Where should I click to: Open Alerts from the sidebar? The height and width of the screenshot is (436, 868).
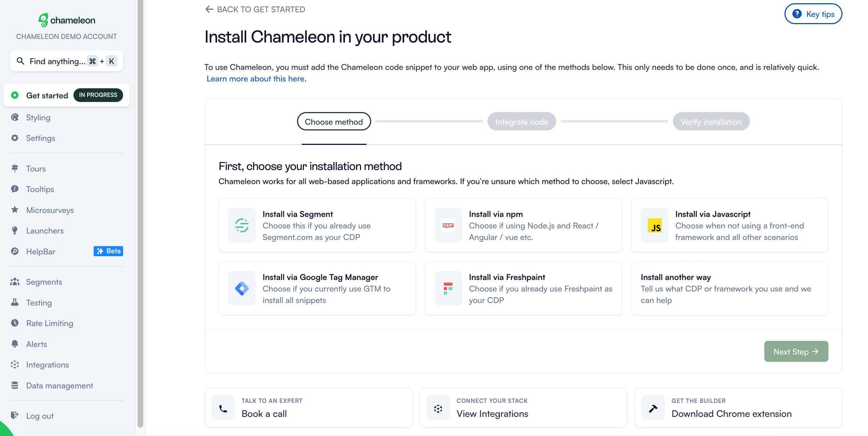[37, 344]
